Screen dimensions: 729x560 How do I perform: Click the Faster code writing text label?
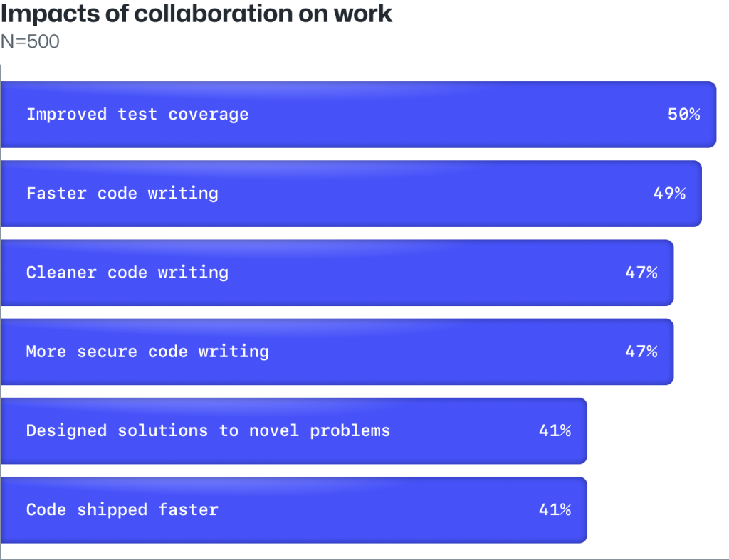point(122,194)
